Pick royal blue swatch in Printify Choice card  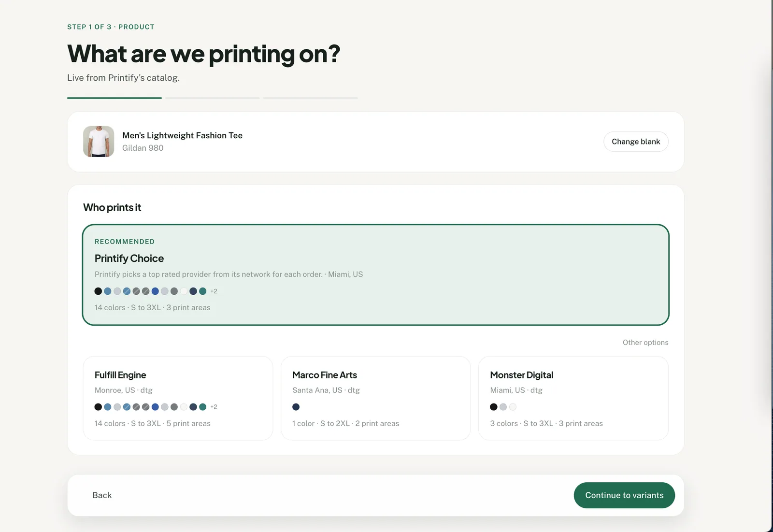click(155, 291)
